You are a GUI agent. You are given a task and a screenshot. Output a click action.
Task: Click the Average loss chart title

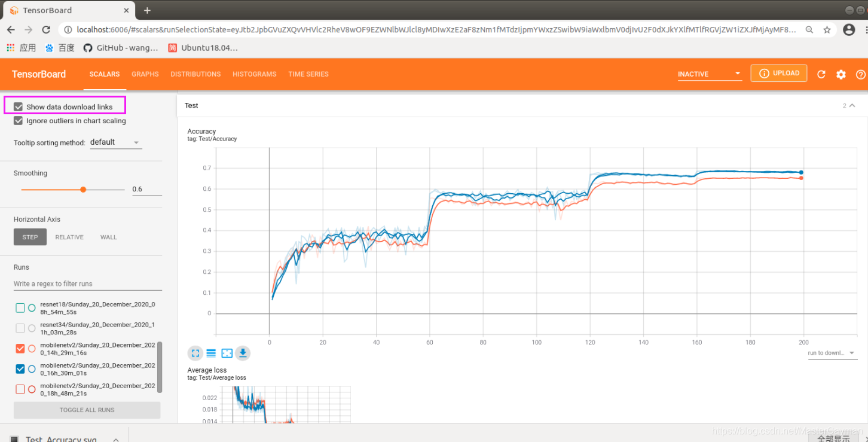207,370
